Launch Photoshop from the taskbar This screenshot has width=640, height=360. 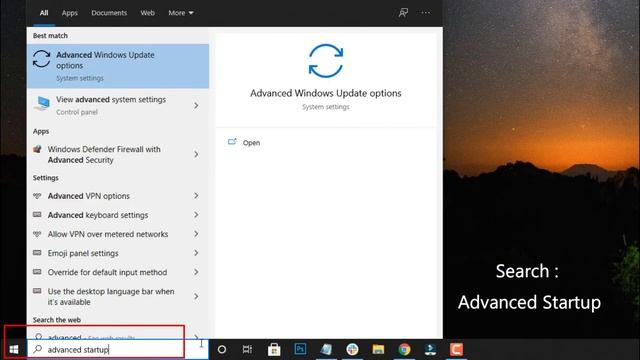[x=300, y=349]
